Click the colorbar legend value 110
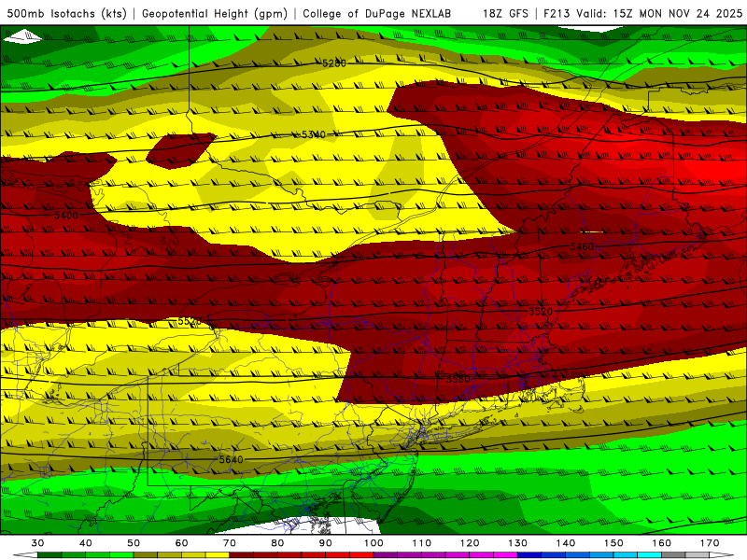Image resolution: width=747 pixels, height=560 pixels. pos(422,543)
